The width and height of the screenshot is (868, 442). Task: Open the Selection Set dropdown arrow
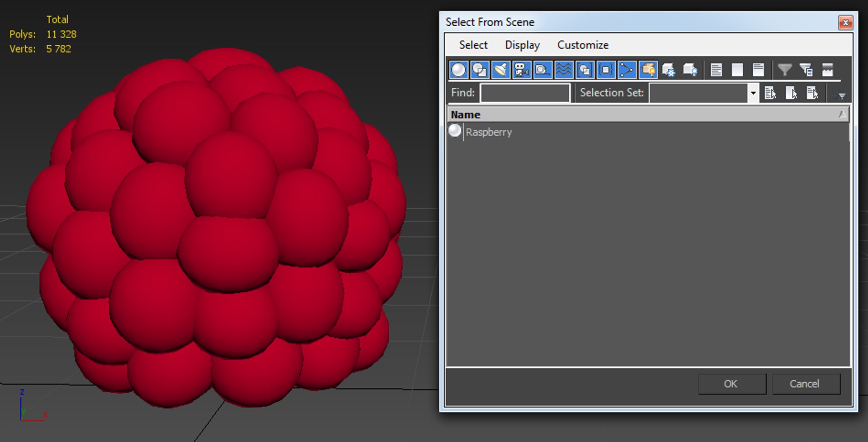coord(753,93)
